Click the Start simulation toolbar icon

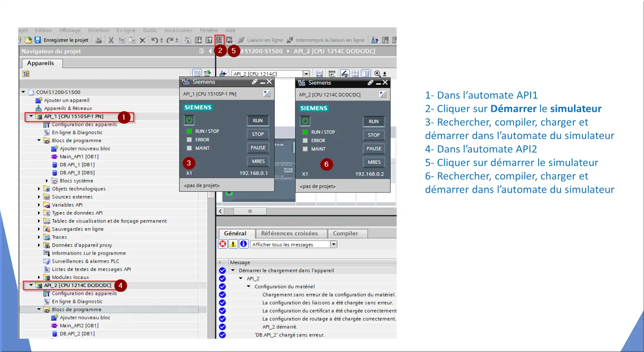[x=219, y=40]
